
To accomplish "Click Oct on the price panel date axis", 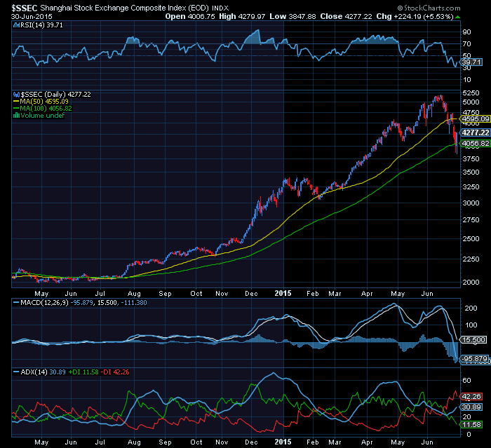I will (x=196, y=293).
